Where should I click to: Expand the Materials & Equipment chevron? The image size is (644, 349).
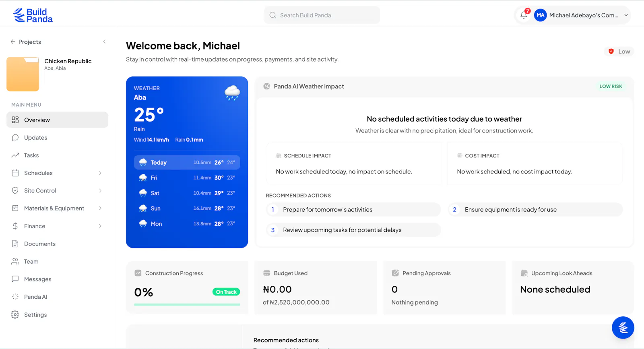click(x=100, y=209)
